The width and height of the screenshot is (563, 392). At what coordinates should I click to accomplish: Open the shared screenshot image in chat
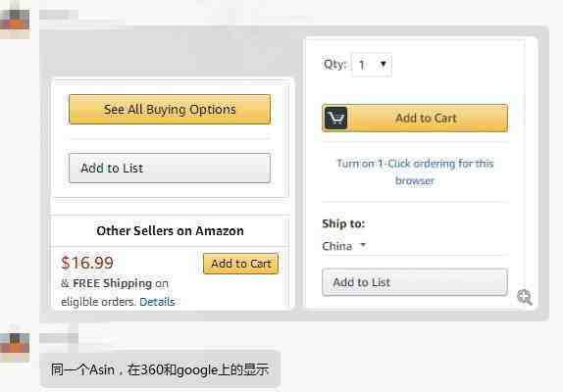tap(294, 173)
